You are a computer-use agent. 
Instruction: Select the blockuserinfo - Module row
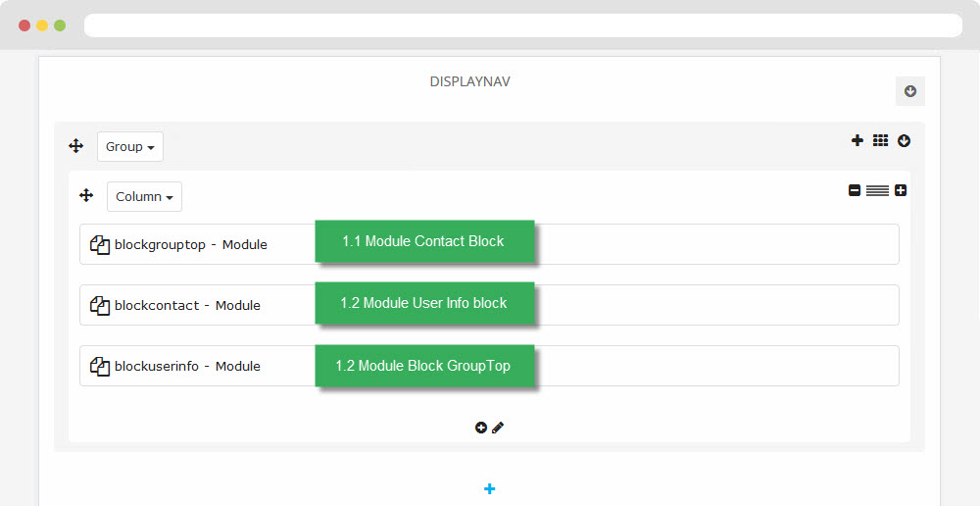(x=489, y=365)
